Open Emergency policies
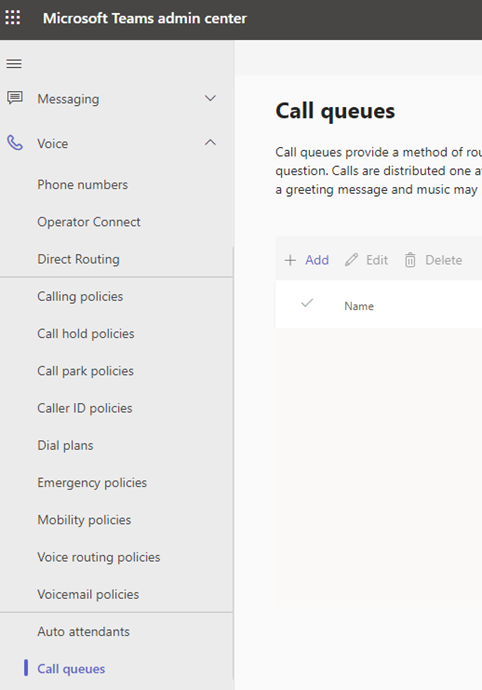This screenshot has height=690, width=482. [92, 483]
